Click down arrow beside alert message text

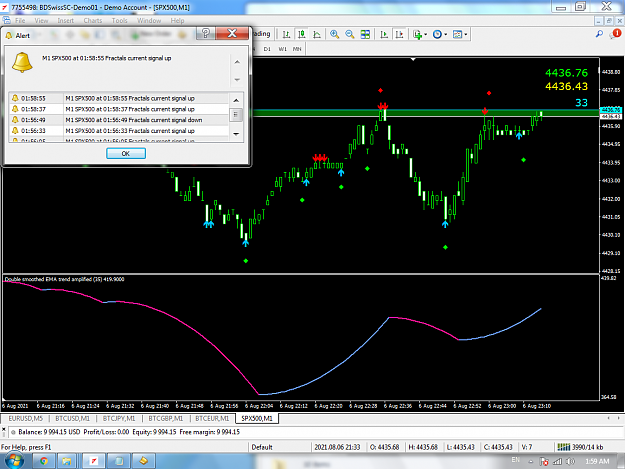[237, 80]
